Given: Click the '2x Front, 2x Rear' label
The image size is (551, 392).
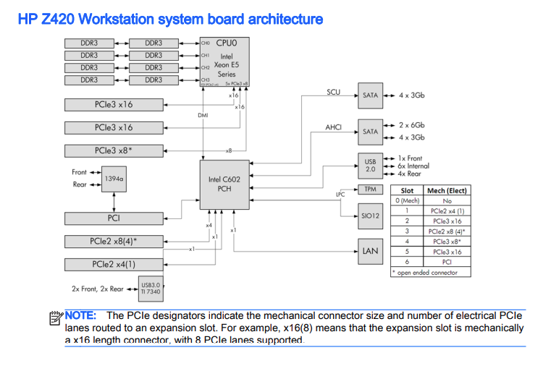Looking at the screenshot, I should click(x=98, y=289).
